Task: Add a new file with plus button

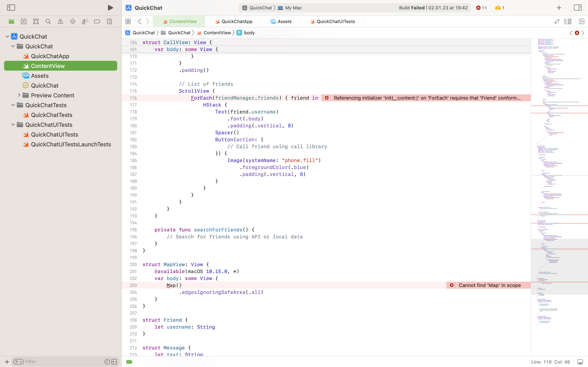Action: [x=7, y=362]
